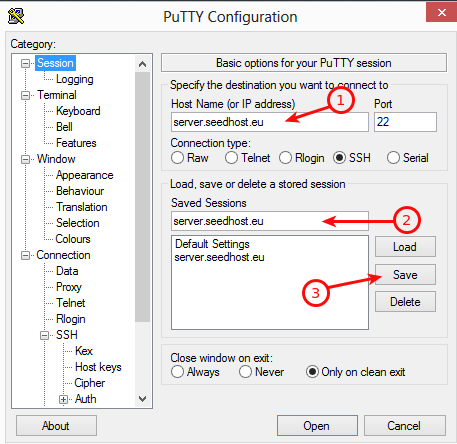Select Default Settings in sessions list

212,244
